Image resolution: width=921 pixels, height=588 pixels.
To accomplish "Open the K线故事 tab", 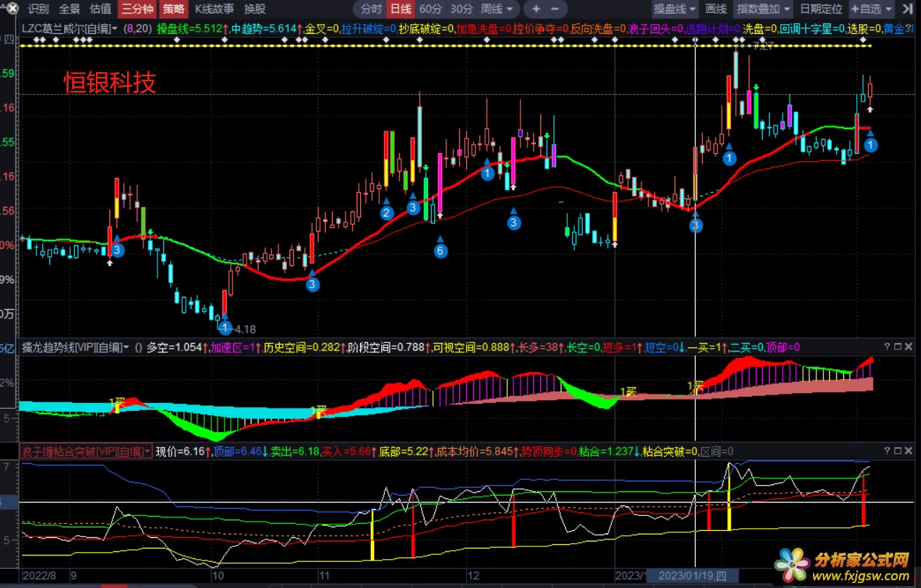I will pos(214,9).
